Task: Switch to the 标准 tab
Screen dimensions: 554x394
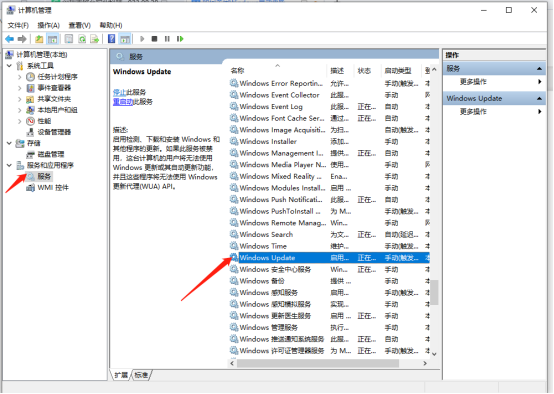Action: (x=141, y=375)
